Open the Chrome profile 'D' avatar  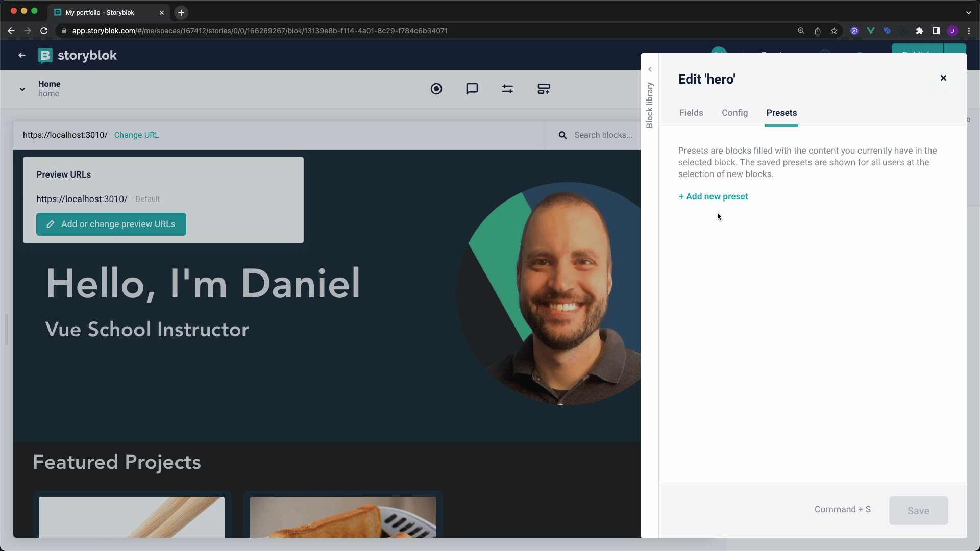tap(952, 31)
